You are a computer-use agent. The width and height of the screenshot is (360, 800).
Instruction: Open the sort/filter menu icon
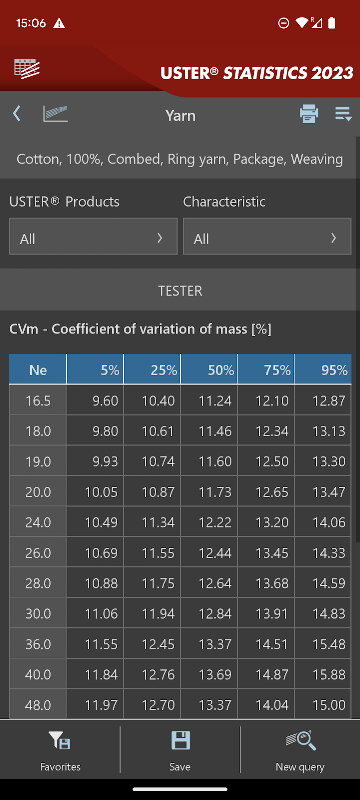pyautogui.click(x=343, y=114)
